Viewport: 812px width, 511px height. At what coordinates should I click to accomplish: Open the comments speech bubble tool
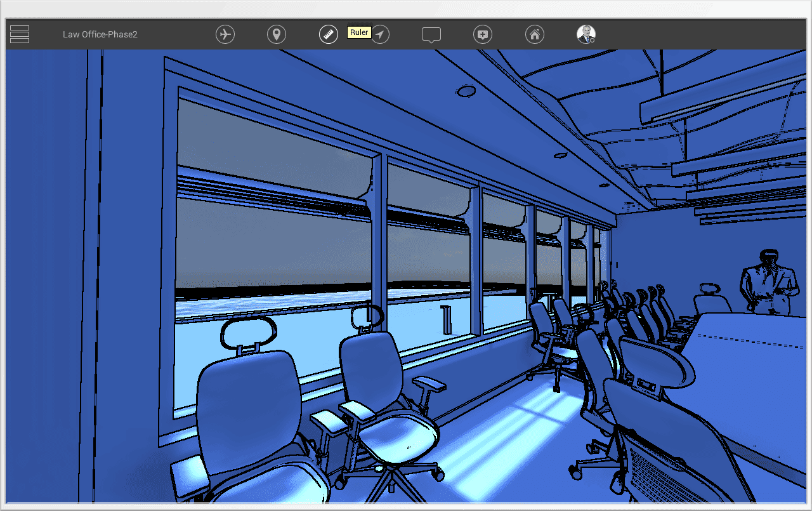[431, 34]
